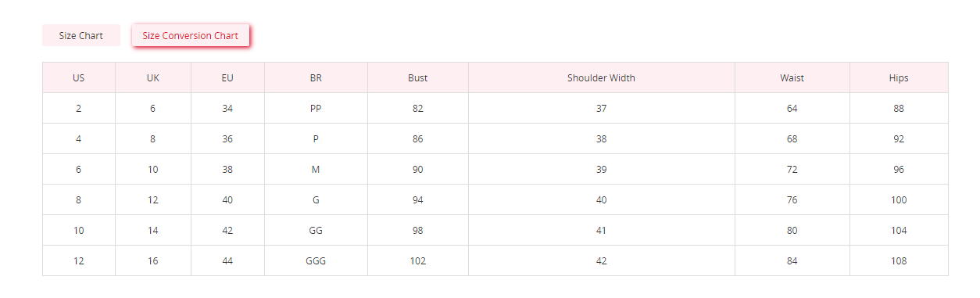Click the Hips column header

click(x=899, y=78)
